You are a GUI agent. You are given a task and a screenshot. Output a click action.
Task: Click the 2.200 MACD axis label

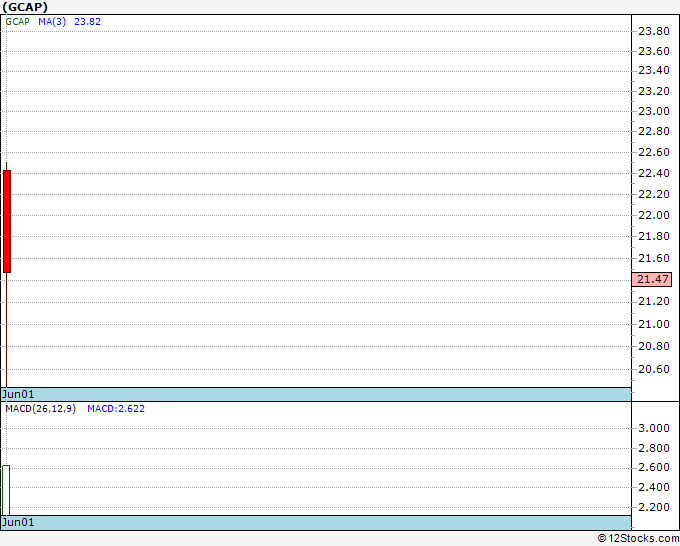pyautogui.click(x=654, y=507)
